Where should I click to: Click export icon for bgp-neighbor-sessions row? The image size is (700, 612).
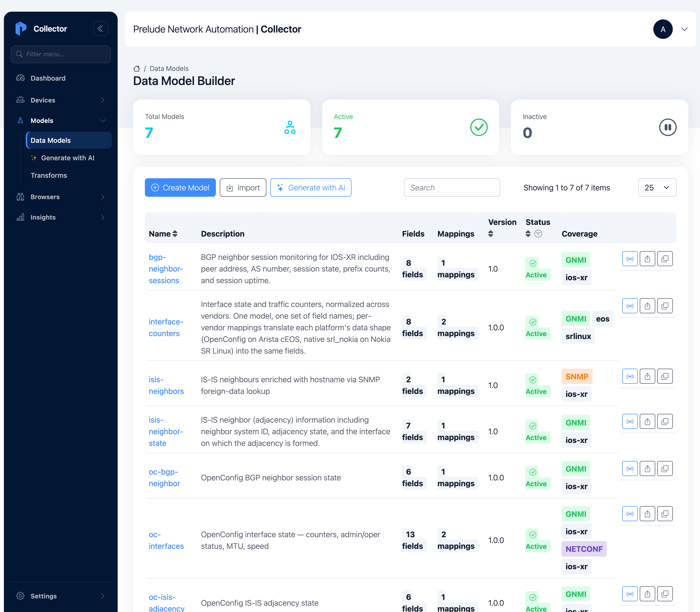(x=647, y=259)
